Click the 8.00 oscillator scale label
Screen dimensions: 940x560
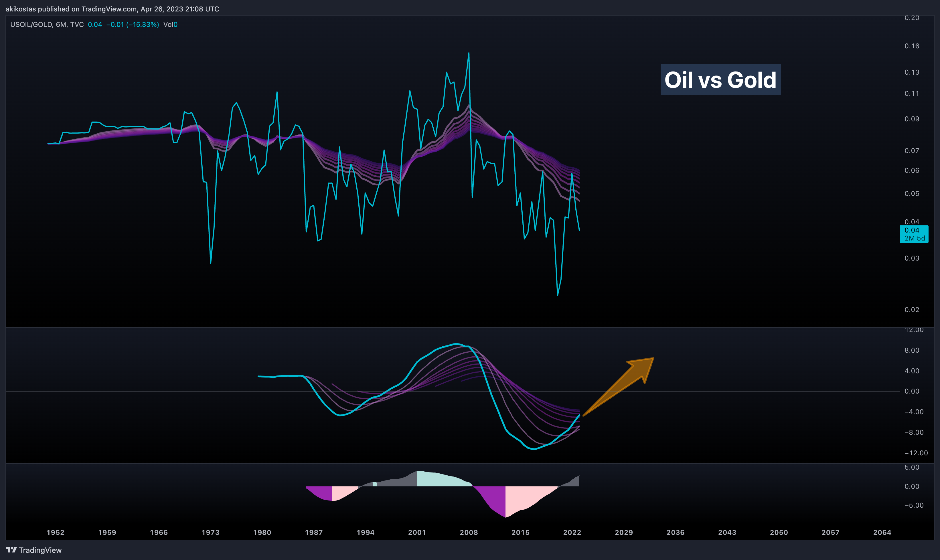coord(912,351)
